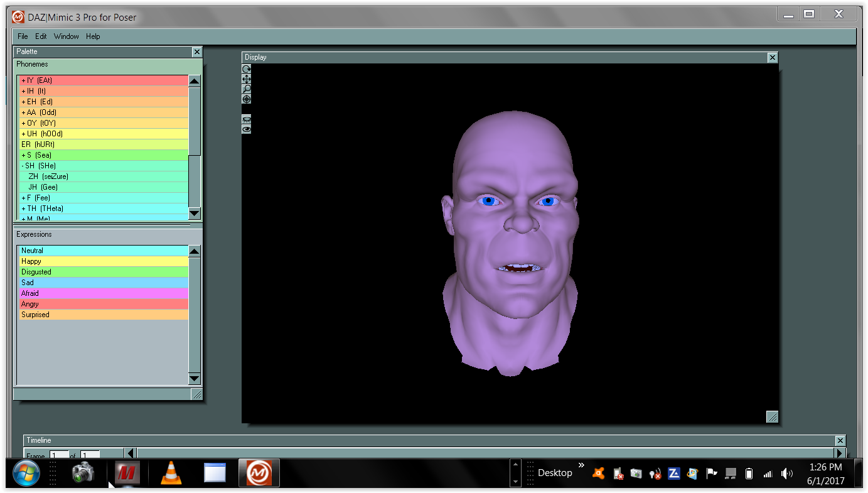This screenshot has height=493, width=868.
Task: Open the File menu
Action: point(23,36)
